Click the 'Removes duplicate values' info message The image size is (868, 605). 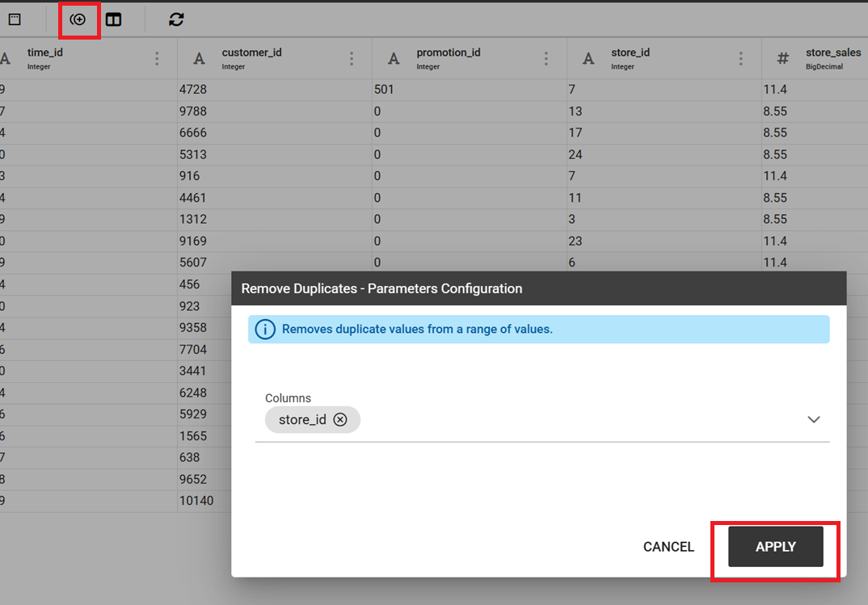point(417,329)
